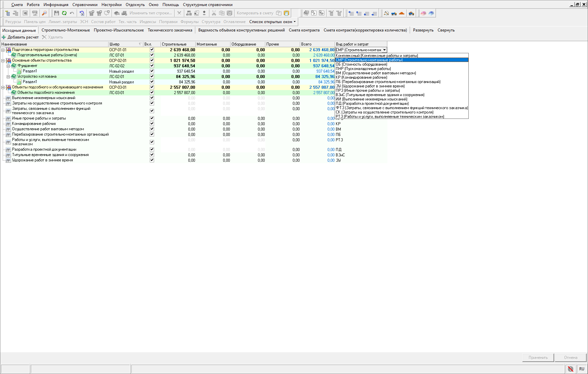The width and height of the screenshot is (588, 374).
Task: Open the Список открытых окон dropdown
Action: click(272, 22)
